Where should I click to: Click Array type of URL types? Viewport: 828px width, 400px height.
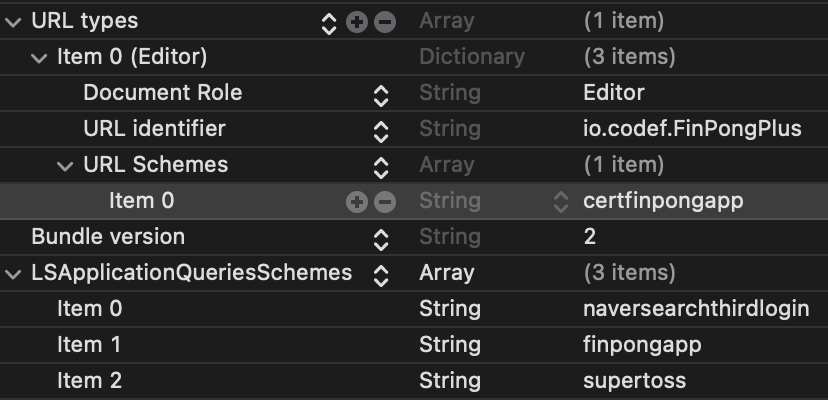(x=447, y=21)
